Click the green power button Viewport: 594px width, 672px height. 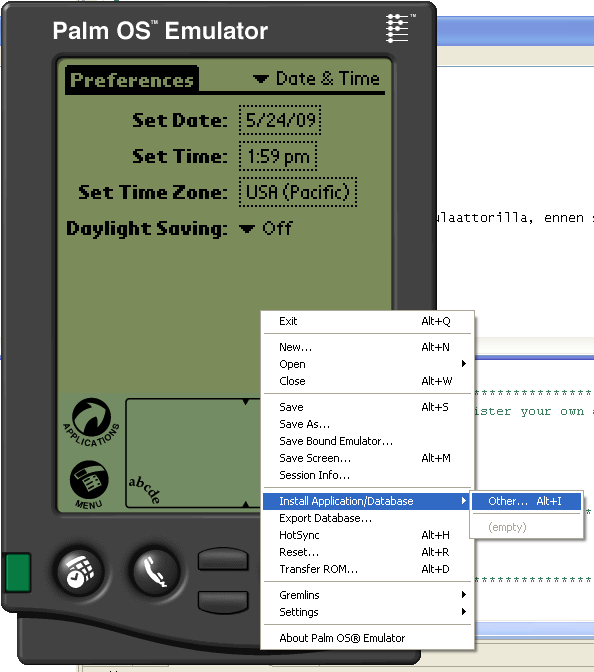(x=18, y=573)
